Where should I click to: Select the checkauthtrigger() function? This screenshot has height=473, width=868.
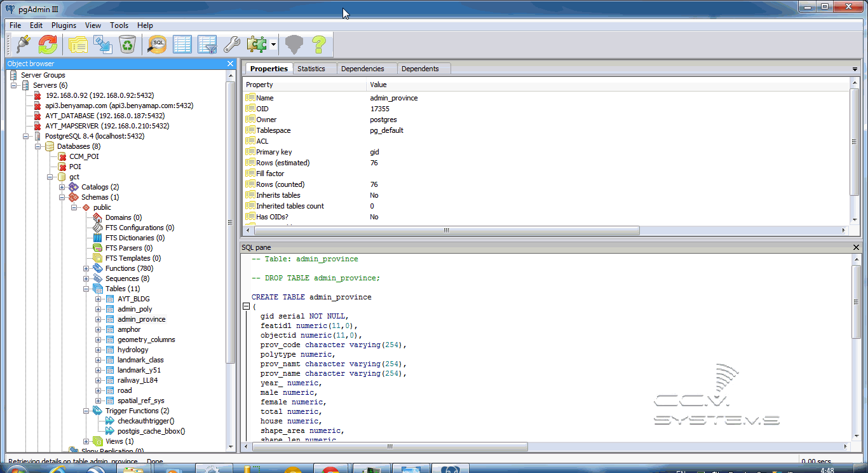pos(146,421)
